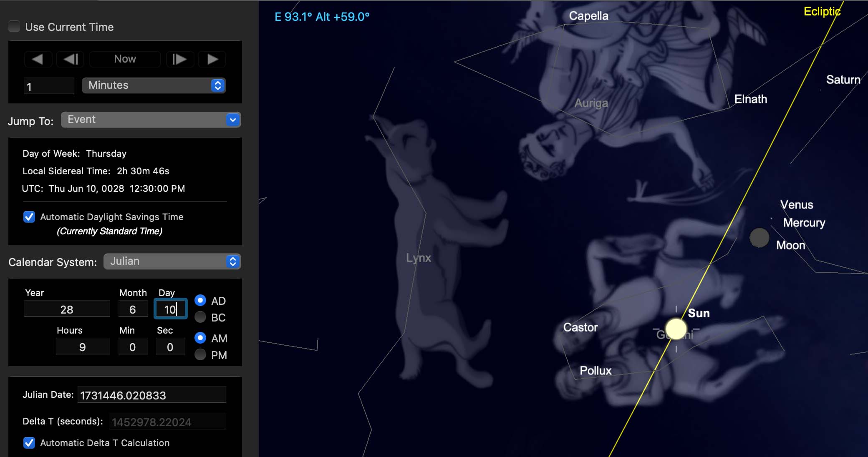This screenshot has height=457, width=868.
Task: Click the Sun label
Action: (699, 313)
